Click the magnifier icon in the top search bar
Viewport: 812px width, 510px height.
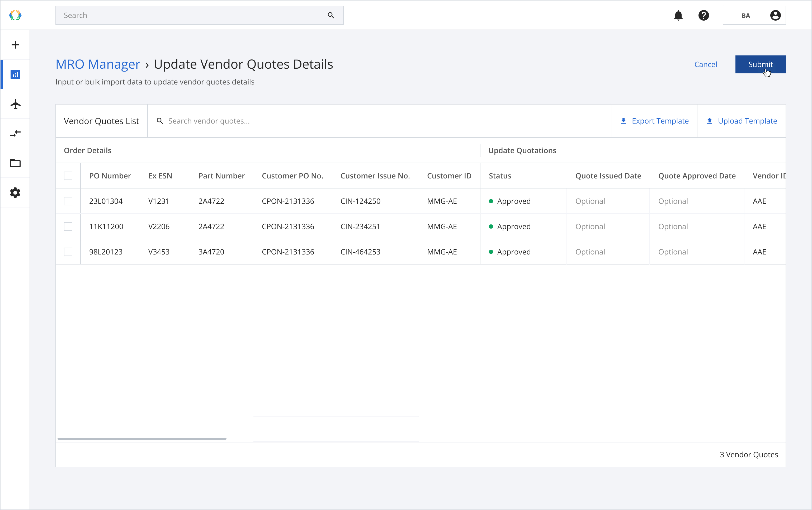pos(331,15)
